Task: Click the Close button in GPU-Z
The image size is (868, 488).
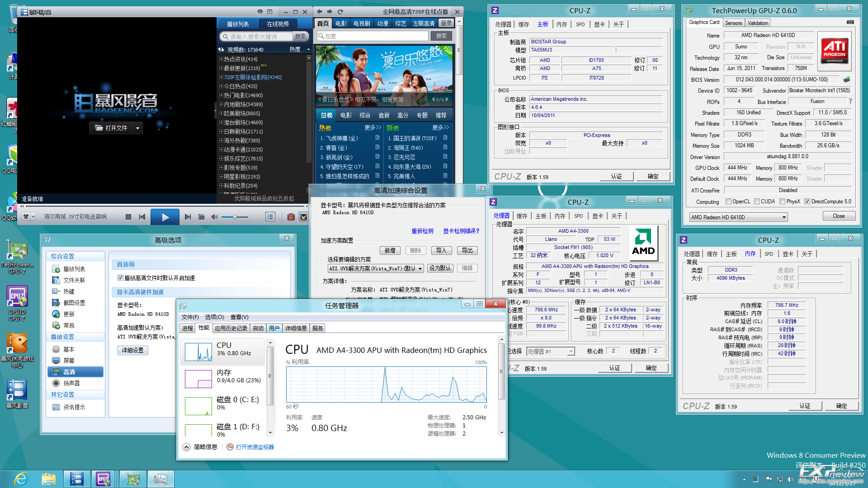Action: 839,216
